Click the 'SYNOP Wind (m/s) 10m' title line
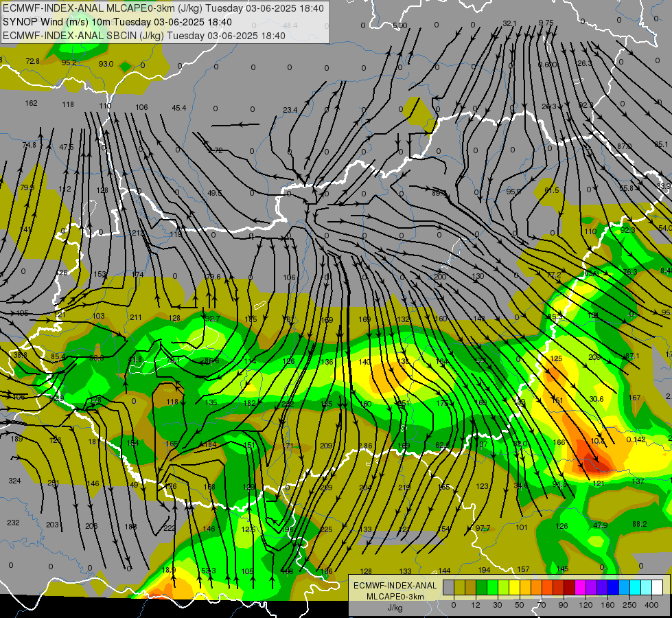 pyautogui.click(x=117, y=22)
